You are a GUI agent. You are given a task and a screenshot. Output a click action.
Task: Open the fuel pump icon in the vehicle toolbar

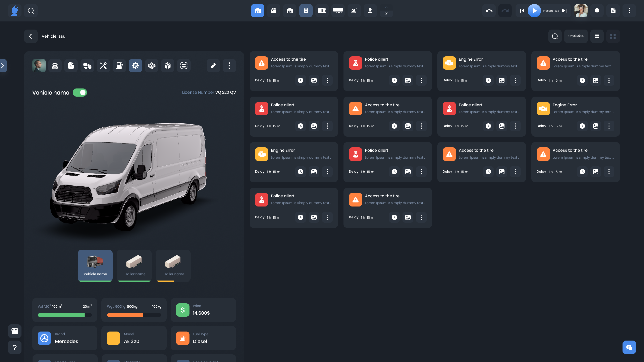[119, 66]
